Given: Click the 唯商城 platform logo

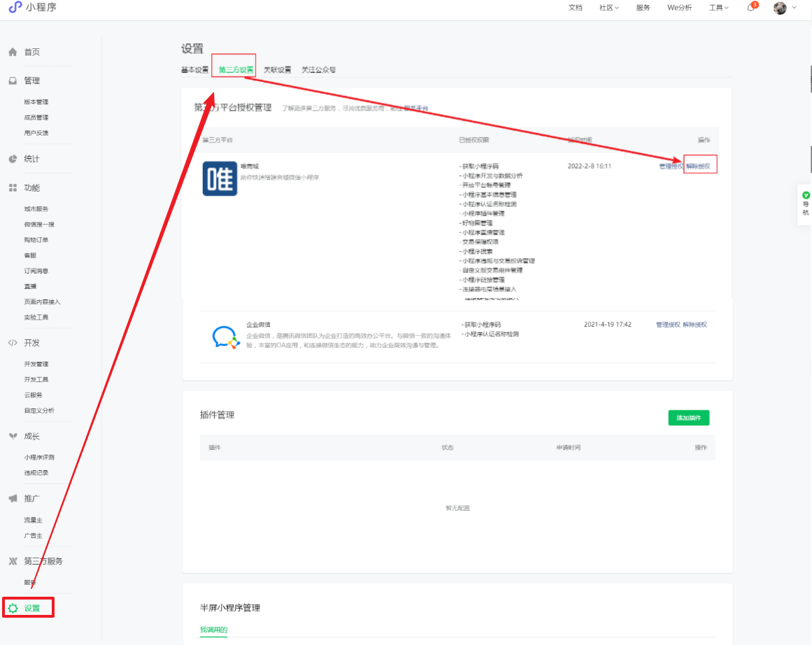Looking at the screenshot, I should click(x=220, y=178).
